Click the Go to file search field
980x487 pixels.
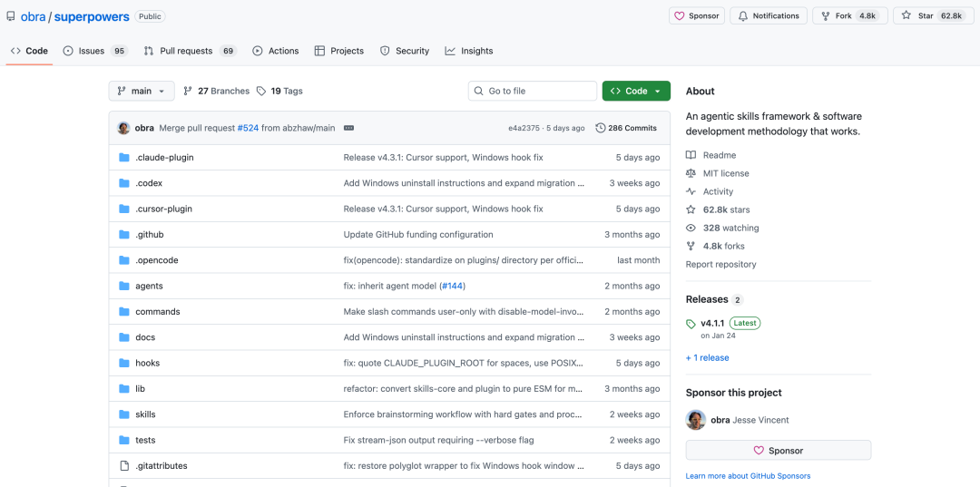click(x=533, y=91)
